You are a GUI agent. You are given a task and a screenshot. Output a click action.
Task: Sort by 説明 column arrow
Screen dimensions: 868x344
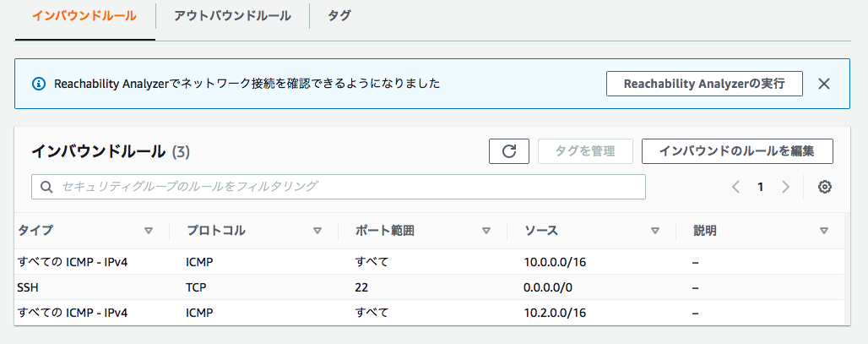point(824,231)
